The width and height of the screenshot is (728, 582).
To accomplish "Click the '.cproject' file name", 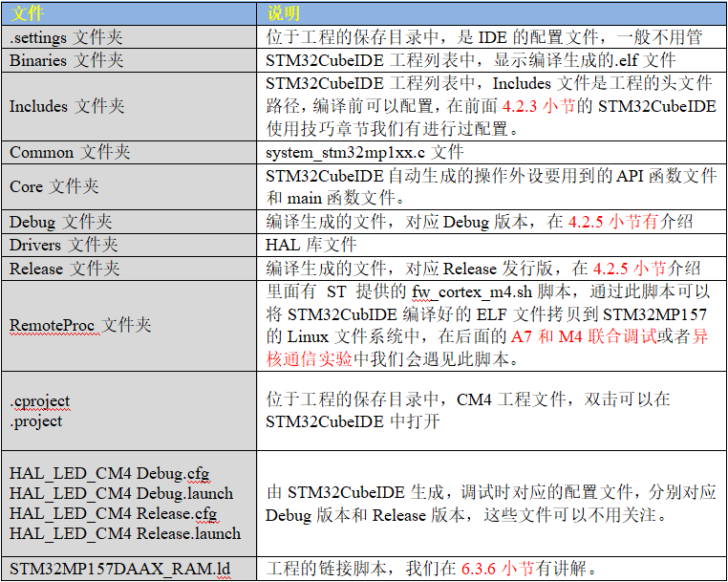I will pos(40,401).
